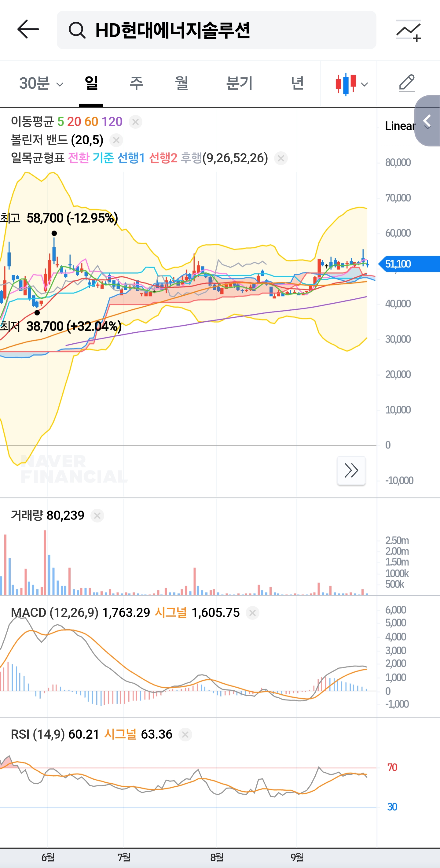Remove the 이동평균 indicator
Image resolution: width=440 pixels, height=868 pixels.
(x=135, y=122)
